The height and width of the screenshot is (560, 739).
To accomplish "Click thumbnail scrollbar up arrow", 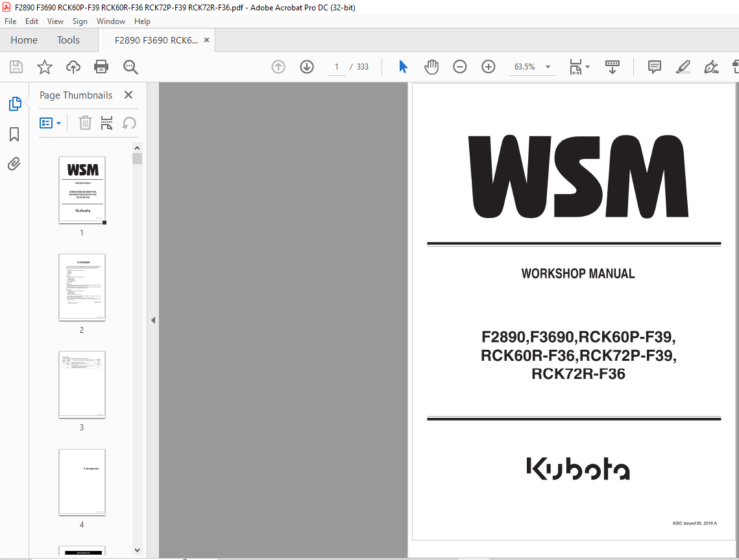I will [x=137, y=148].
